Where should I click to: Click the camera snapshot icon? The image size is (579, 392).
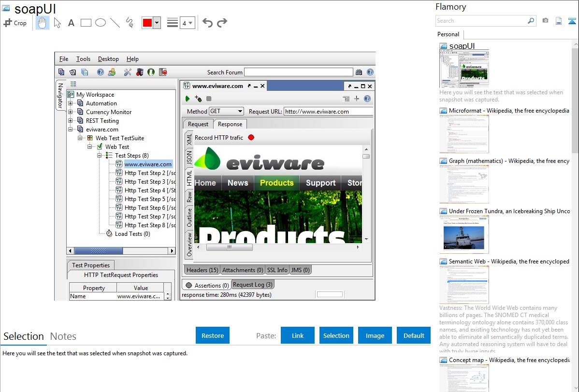pos(545,21)
